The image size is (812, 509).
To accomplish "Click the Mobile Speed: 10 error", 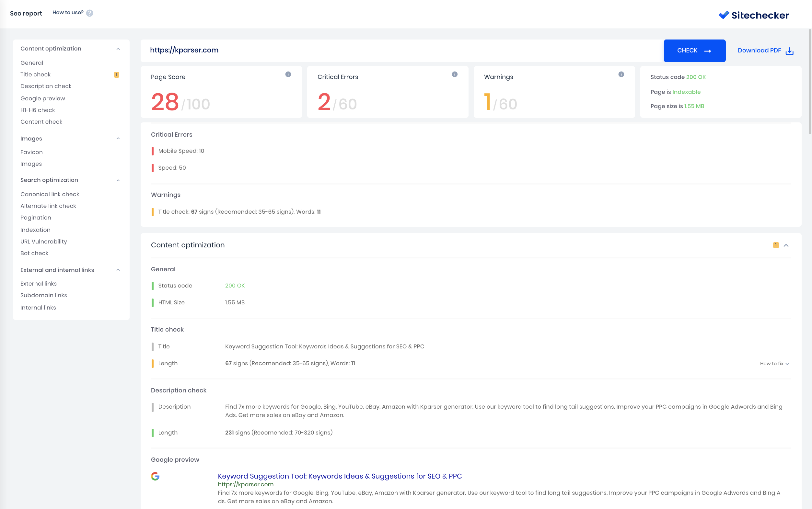I will coord(181,151).
